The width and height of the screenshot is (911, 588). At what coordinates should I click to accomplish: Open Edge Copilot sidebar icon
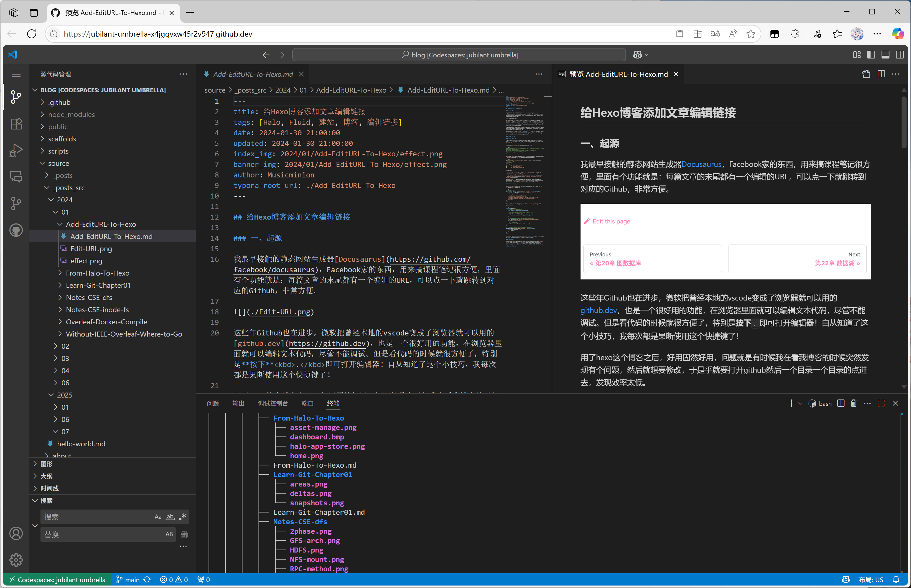[898, 34]
